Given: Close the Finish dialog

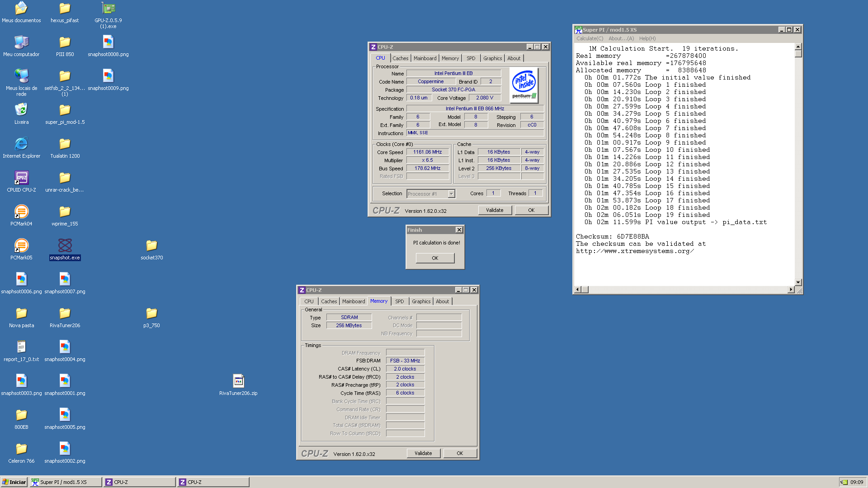Looking at the screenshot, I should pos(459,230).
